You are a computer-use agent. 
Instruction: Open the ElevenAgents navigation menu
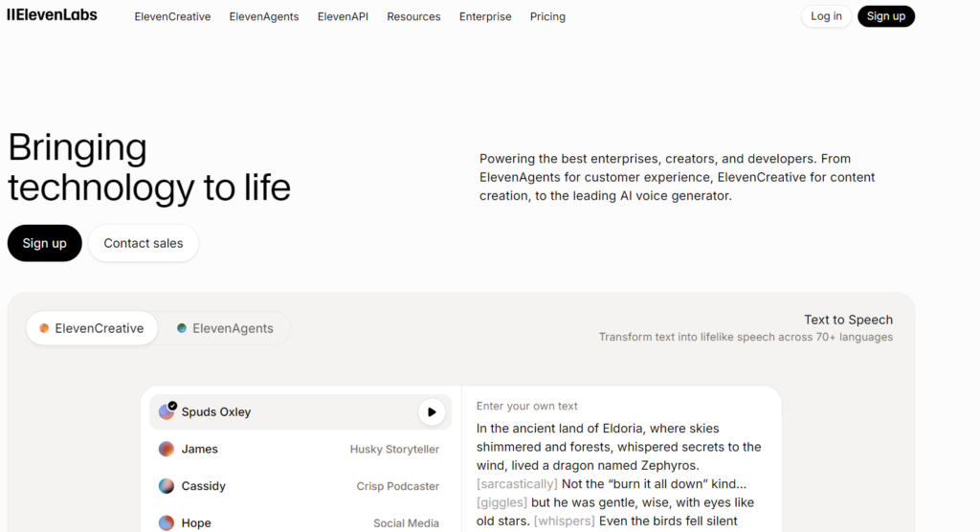point(264,16)
